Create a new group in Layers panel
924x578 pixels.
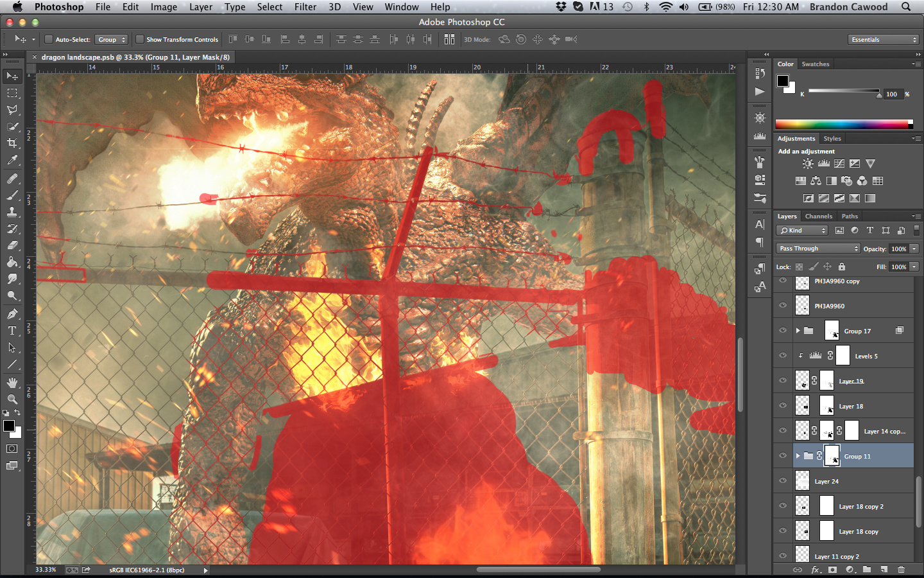[867, 570]
